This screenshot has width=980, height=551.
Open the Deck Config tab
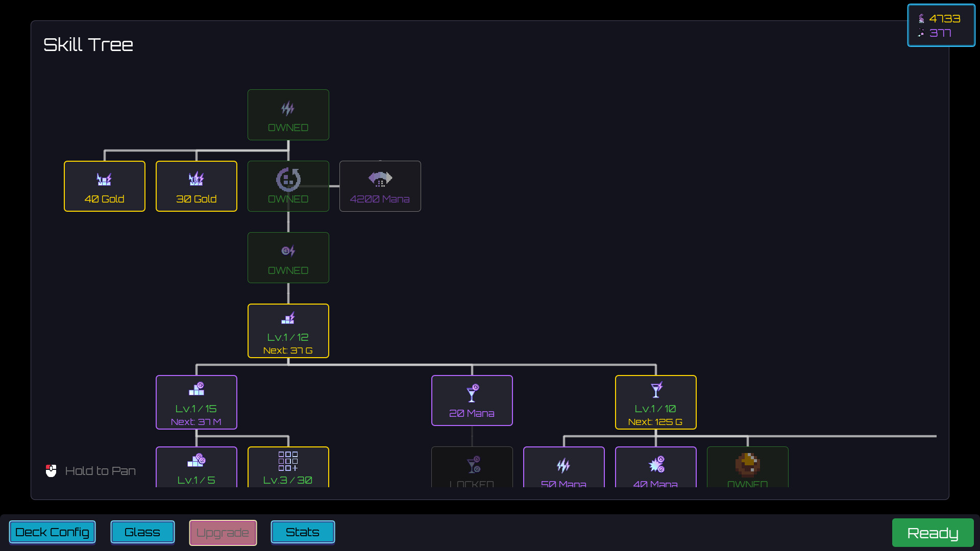click(52, 532)
